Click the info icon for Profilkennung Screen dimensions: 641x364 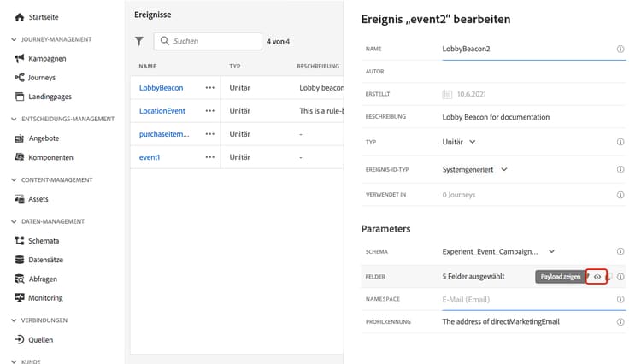620,322
